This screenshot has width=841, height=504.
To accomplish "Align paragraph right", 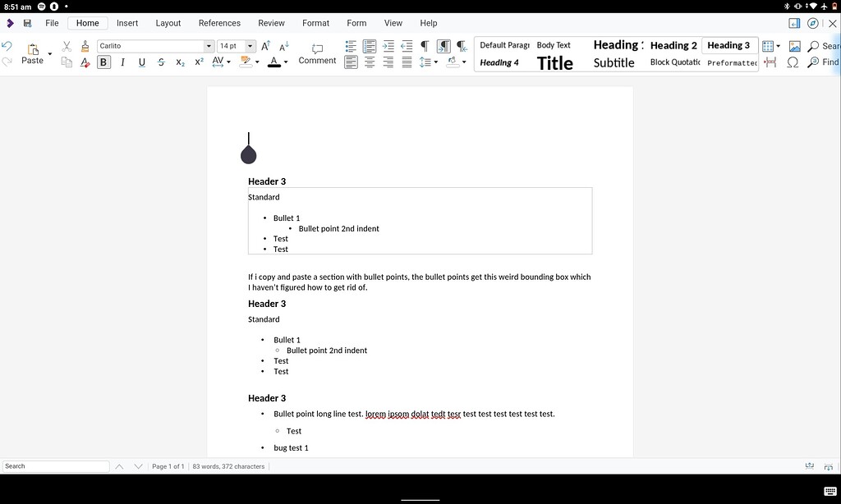I will click(x=388, y=62).
